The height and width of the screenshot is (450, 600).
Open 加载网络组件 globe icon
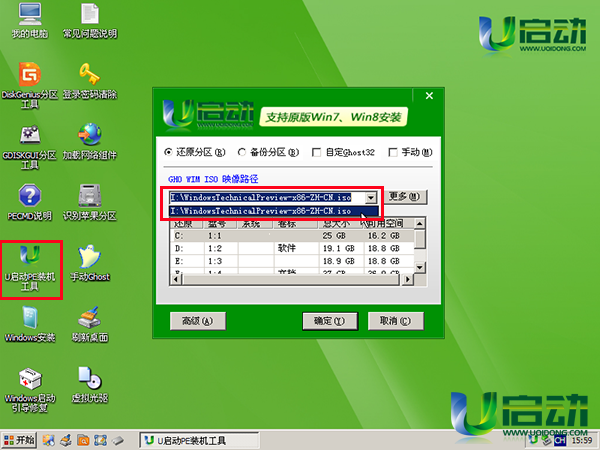point(90,142)
